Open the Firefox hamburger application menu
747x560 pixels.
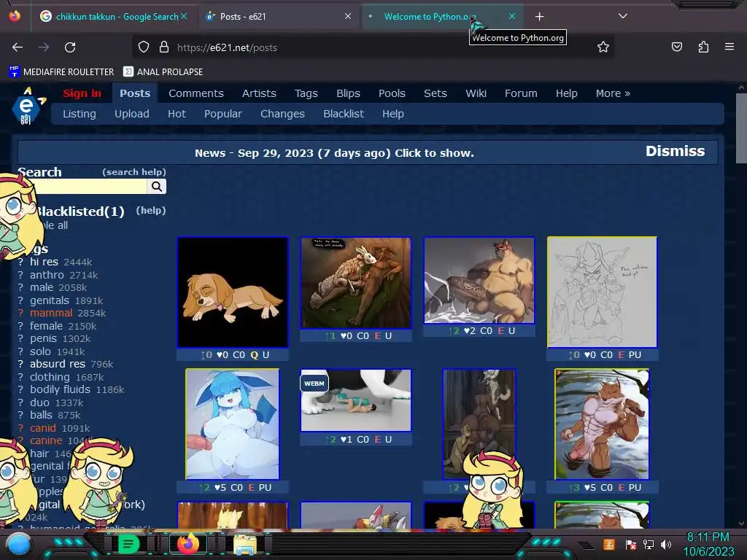click(x=729, y=47)
